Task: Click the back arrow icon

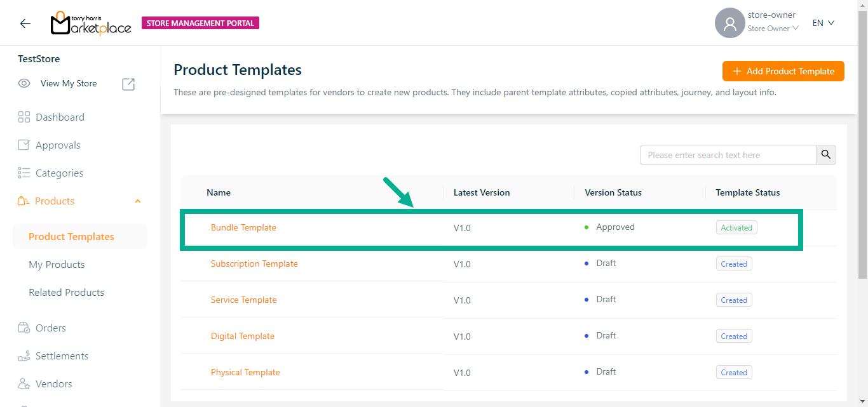Action: point(25,23)
